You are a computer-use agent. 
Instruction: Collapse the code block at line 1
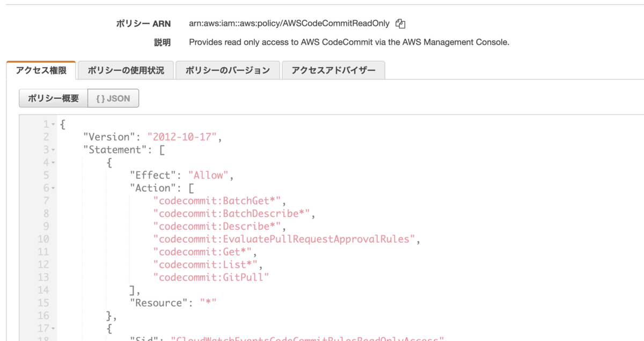53,125
